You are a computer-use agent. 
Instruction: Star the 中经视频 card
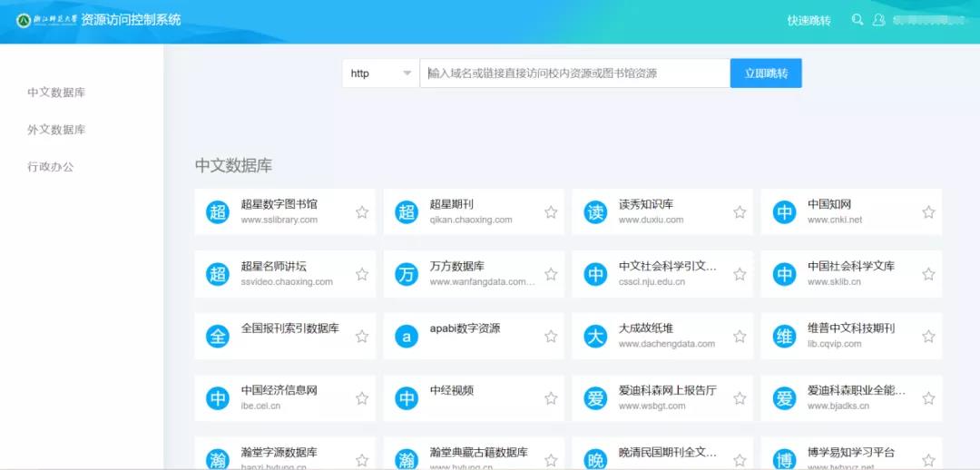551,398
